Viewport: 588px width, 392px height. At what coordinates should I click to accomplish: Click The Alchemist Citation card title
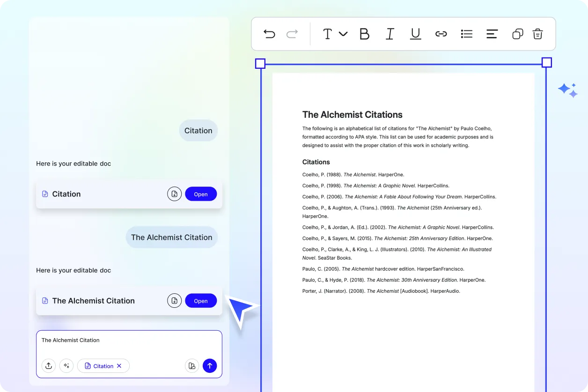coord(94,301)
